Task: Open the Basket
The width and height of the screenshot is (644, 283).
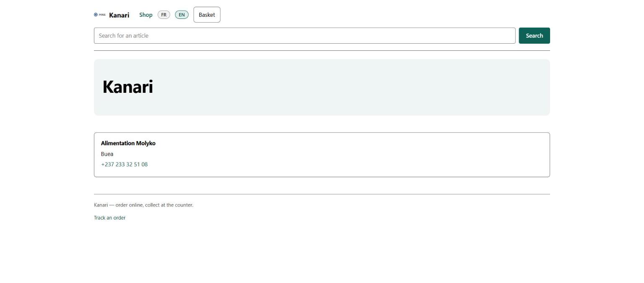Action: point(207,15)
